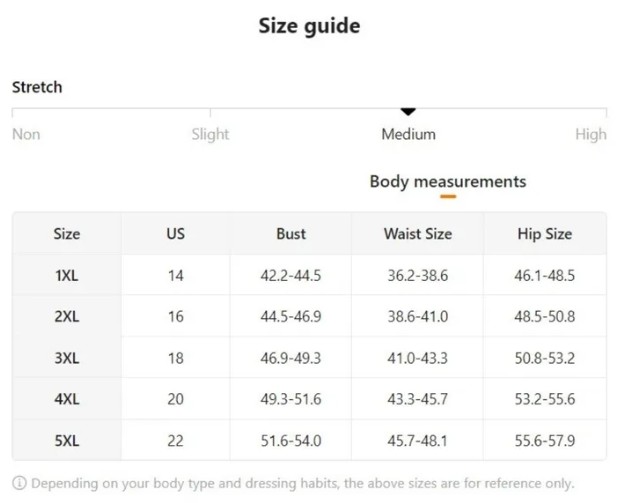The width and height of the screenshot is (620, 503).
Task: Select the Slight stretch label
Action: (210, 134)
